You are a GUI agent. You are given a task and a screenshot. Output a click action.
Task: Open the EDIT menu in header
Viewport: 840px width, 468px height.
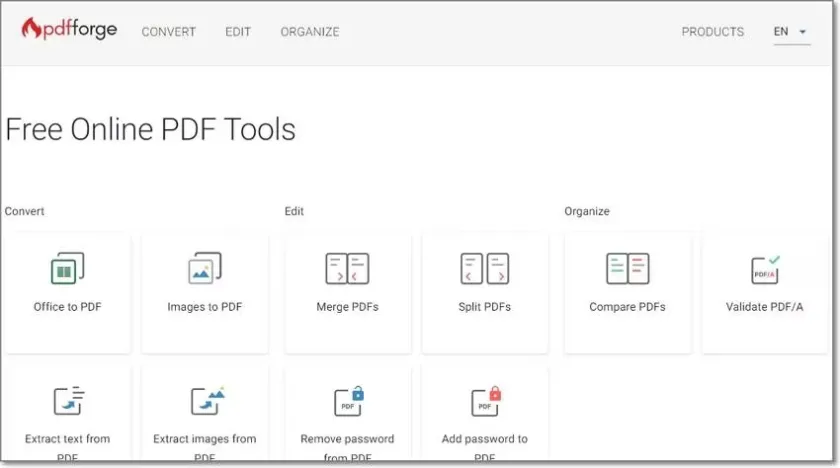[238, 32]
